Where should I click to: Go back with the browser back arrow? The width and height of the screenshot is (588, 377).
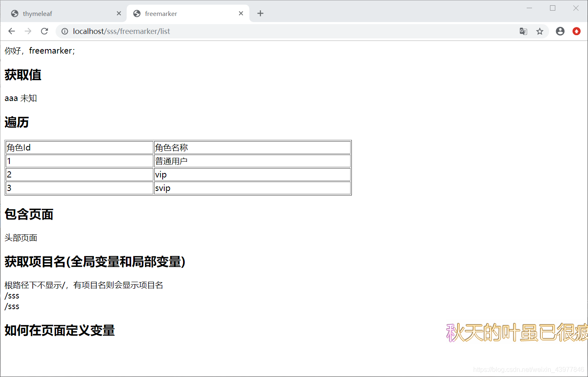click(x=11, y=31)
